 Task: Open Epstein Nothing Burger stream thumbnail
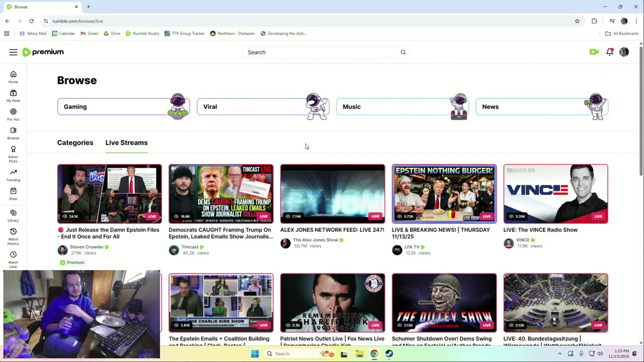[444, 194]
